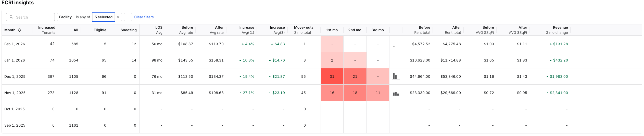Screen dimensions: 644x136
Task: Click the Clear filters link
Action: click(144, 17)
